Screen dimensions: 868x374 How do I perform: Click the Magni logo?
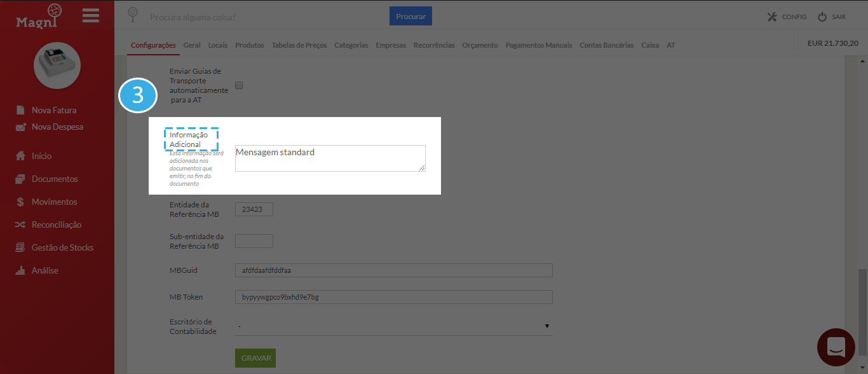(x=39, y=16)
